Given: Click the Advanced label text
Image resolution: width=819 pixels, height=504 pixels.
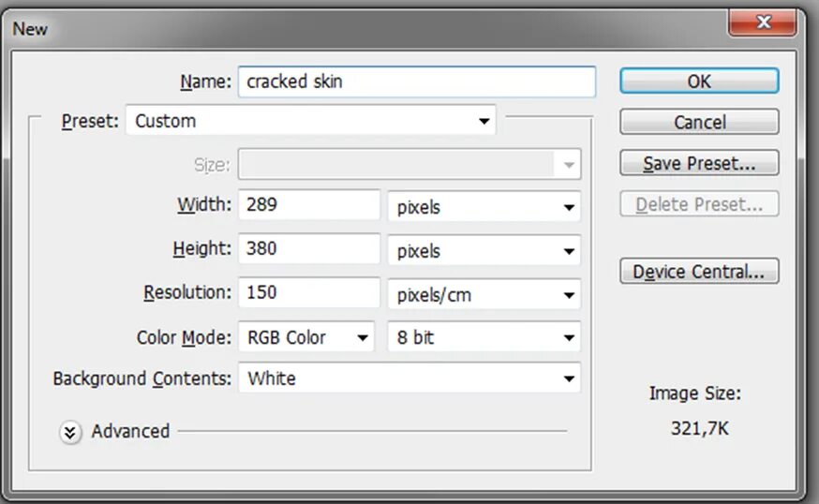Looking at the screenshot, I should point(130,432).
